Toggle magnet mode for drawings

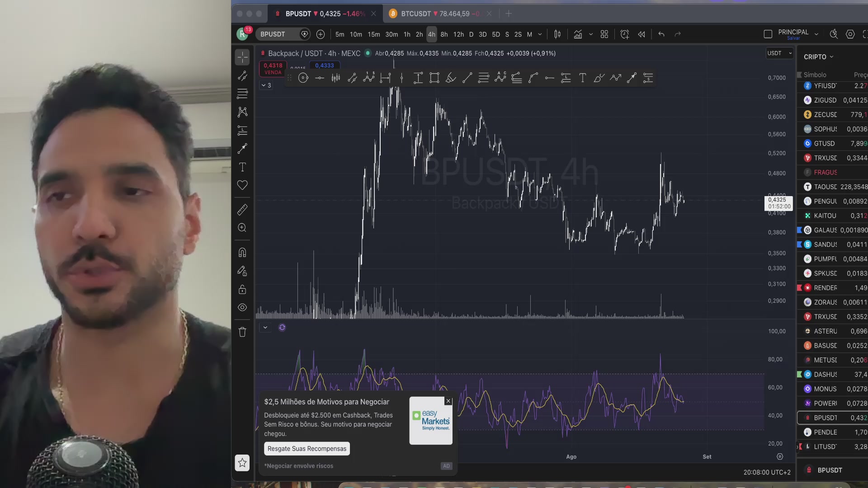(242, 253)
